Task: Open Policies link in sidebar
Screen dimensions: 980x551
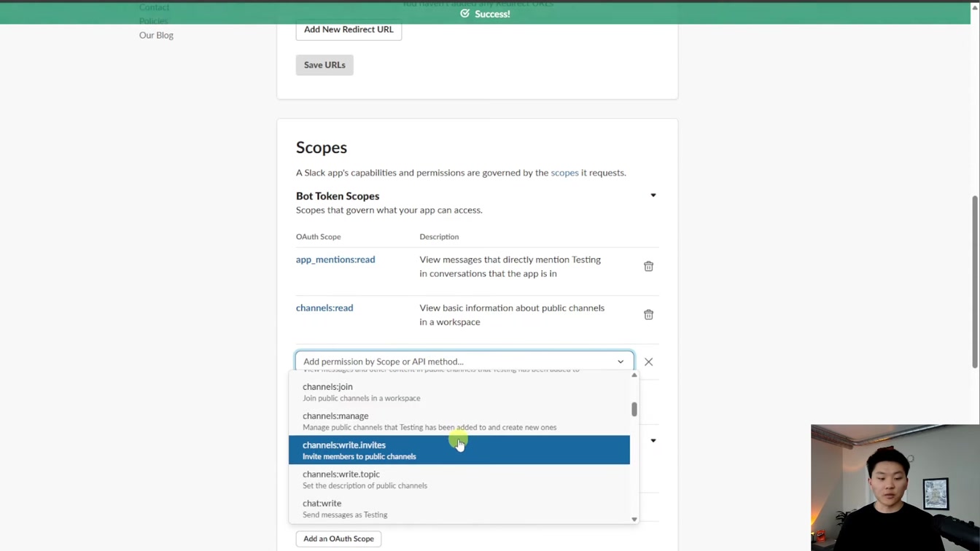Action: pyautogui.click(x=153, y=21)
